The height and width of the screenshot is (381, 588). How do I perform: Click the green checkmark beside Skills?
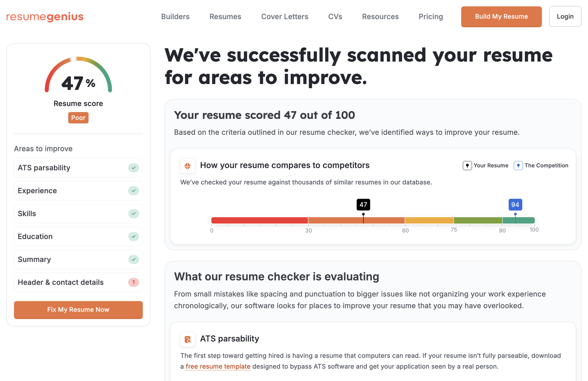click(x=134, y=213)
